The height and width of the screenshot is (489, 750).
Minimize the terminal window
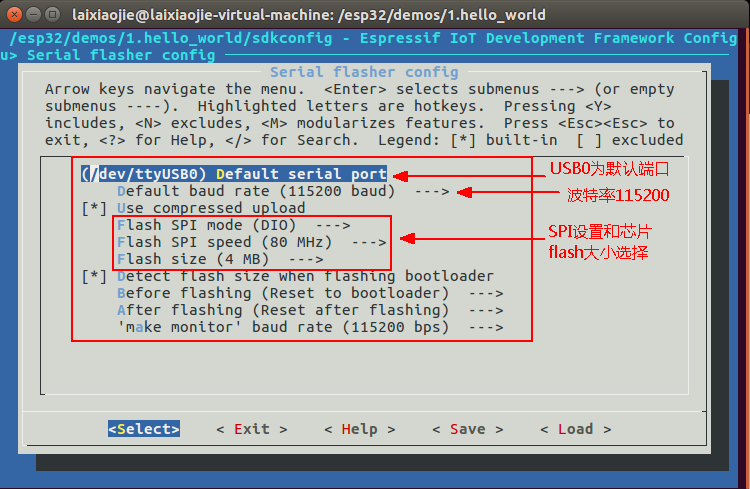pos(33,14)
